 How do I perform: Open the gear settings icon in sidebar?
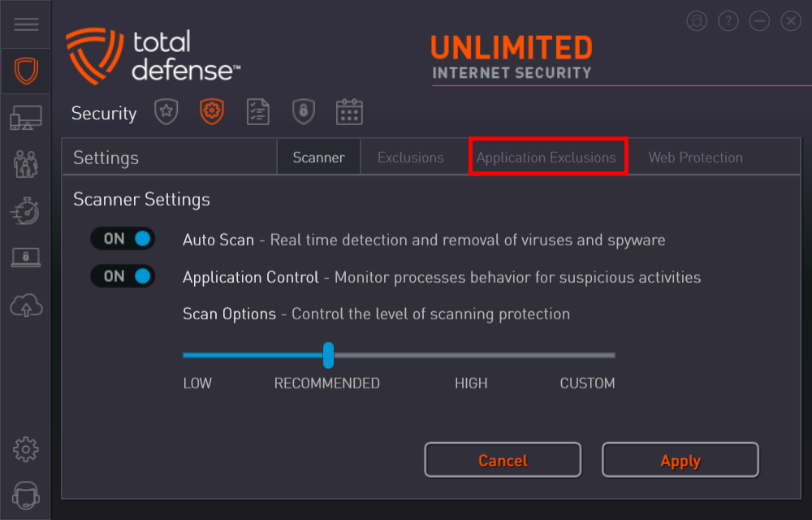point(26,449)
